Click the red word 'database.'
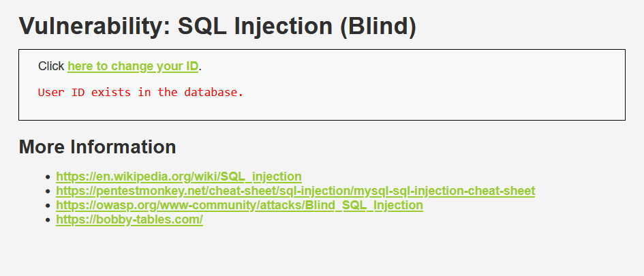The image size is (644, 276). (x=213, y=93)
